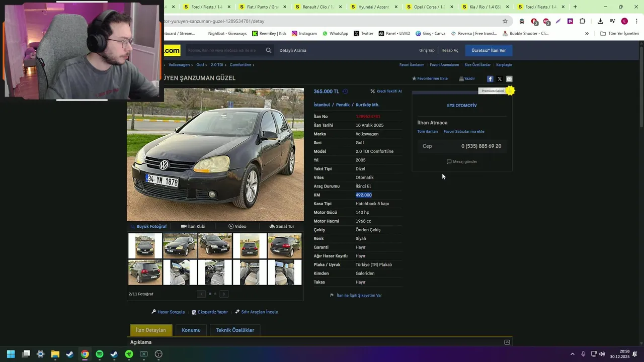
Task: Go to previous photo thumbnail page arrow
Action: (201, 294)
